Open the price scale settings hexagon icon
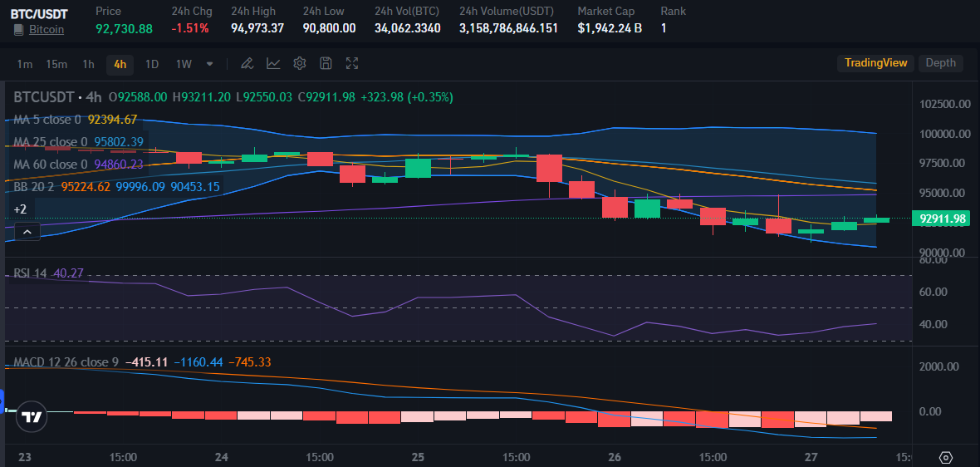980x467 pixels. (x=946, y=457)
